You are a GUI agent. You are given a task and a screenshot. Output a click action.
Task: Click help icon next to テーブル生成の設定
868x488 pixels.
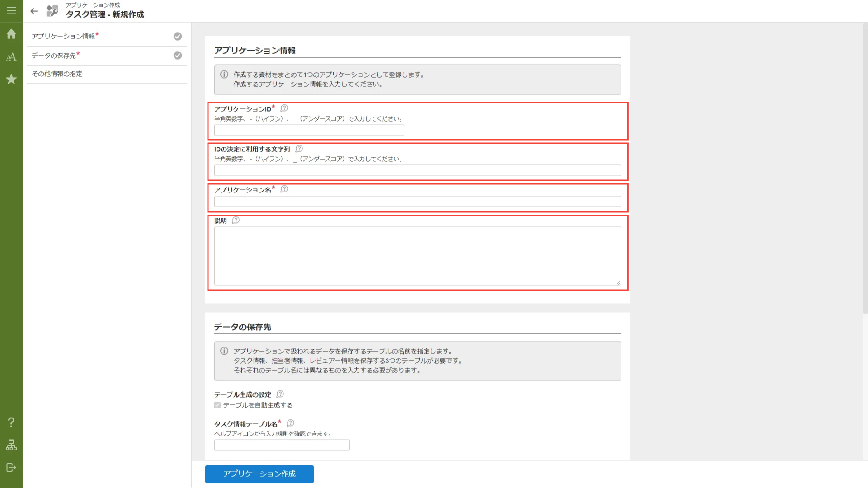[x=280, y=394]
